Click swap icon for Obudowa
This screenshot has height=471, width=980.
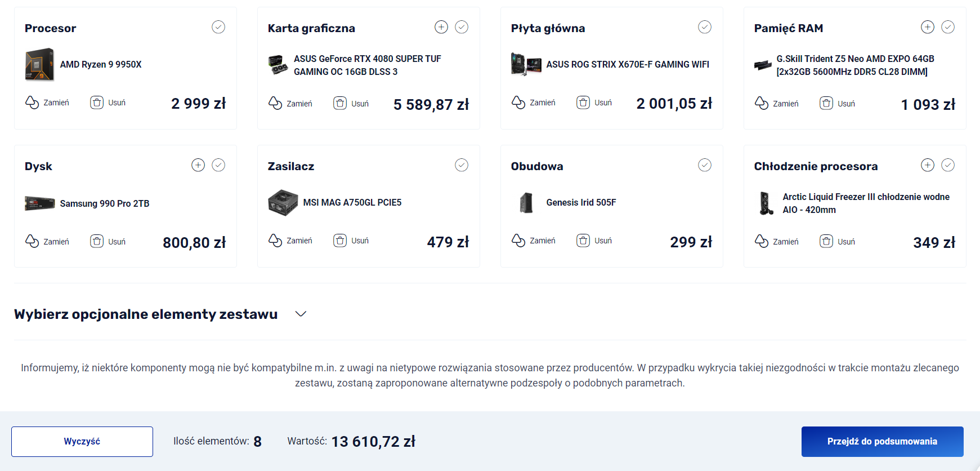coord(518,241)
